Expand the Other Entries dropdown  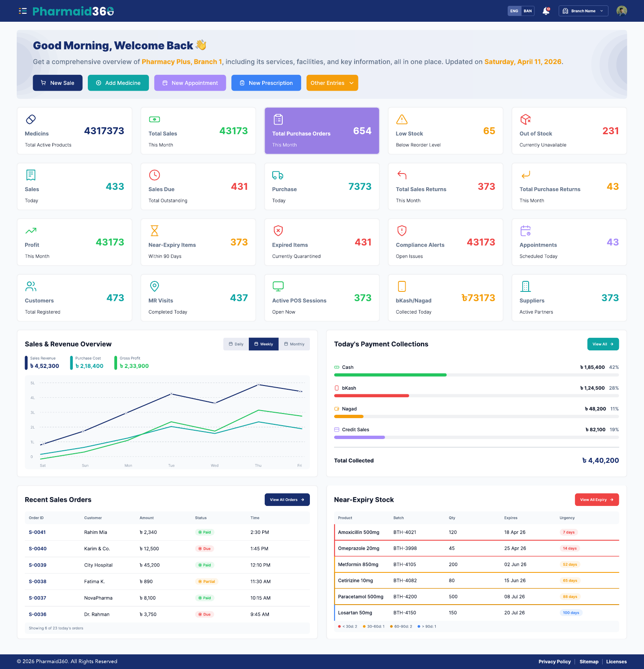point(332,83)
